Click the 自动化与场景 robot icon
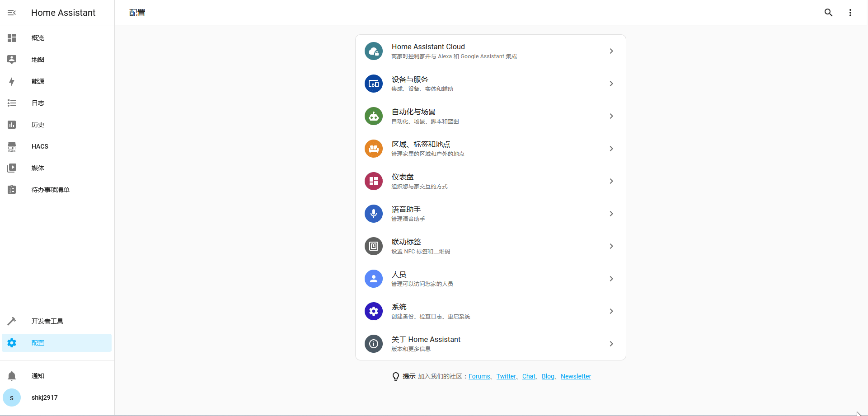This screenshot has height=416, width=868. [374, 116]
